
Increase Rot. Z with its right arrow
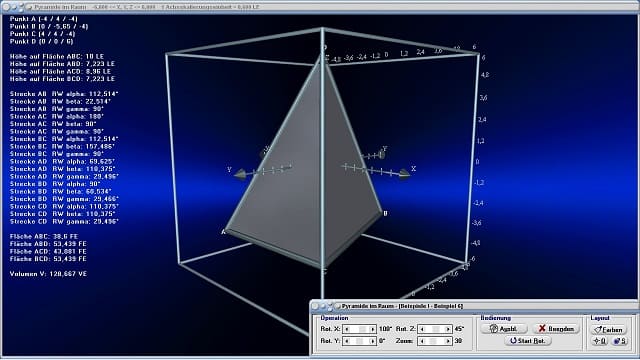pyautogui.click(x=448, y=329)
